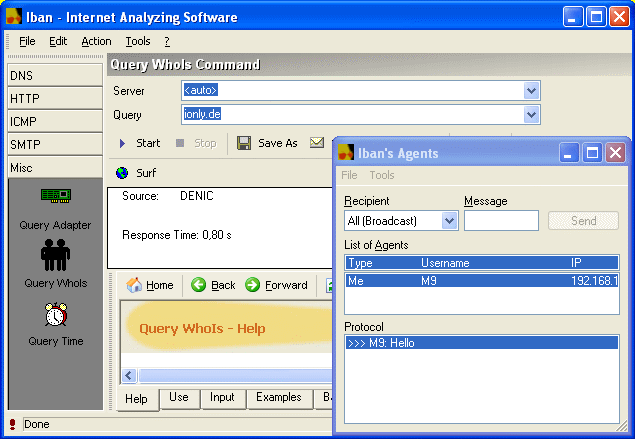This screenshot has height=439, width=635.
Task: Select the '>>> M9: Hello' protocol entry
Action: [x=482, y=343]
